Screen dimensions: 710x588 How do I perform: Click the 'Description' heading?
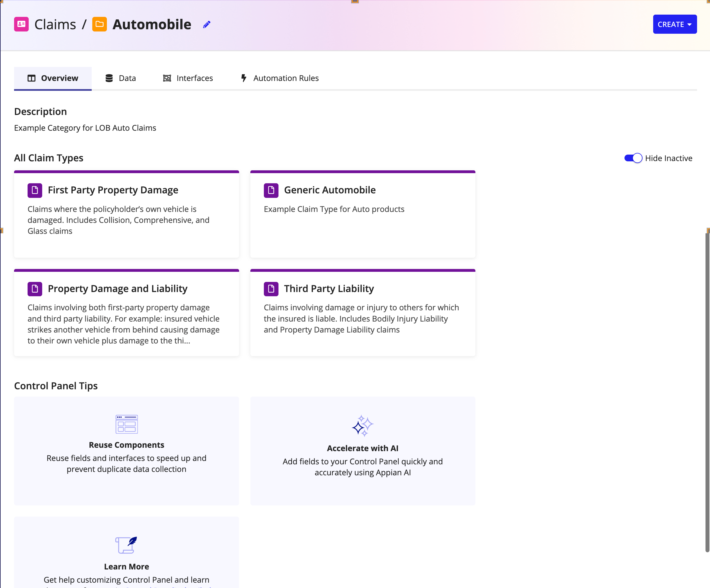coord(41,112)
